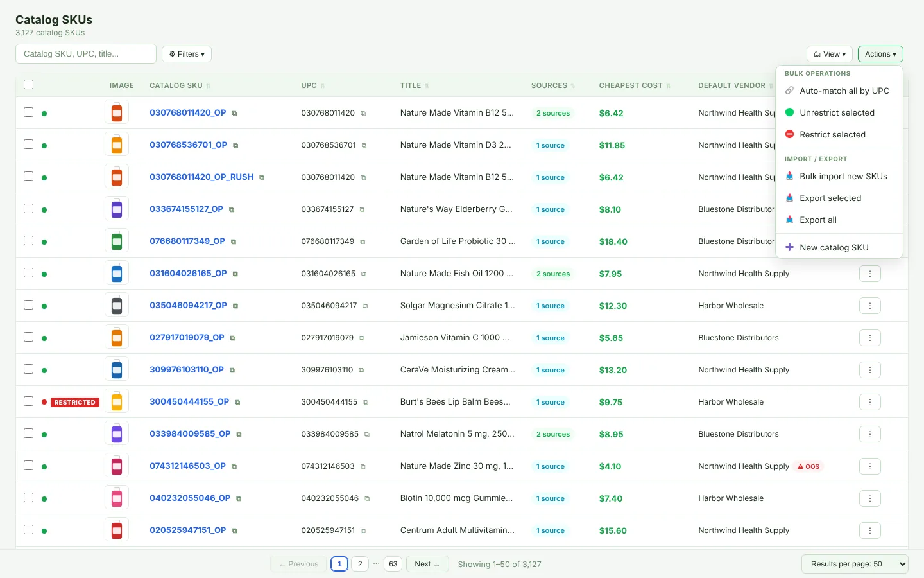
Task: Select Bulk import new SKUs
Action: [839, 177]
